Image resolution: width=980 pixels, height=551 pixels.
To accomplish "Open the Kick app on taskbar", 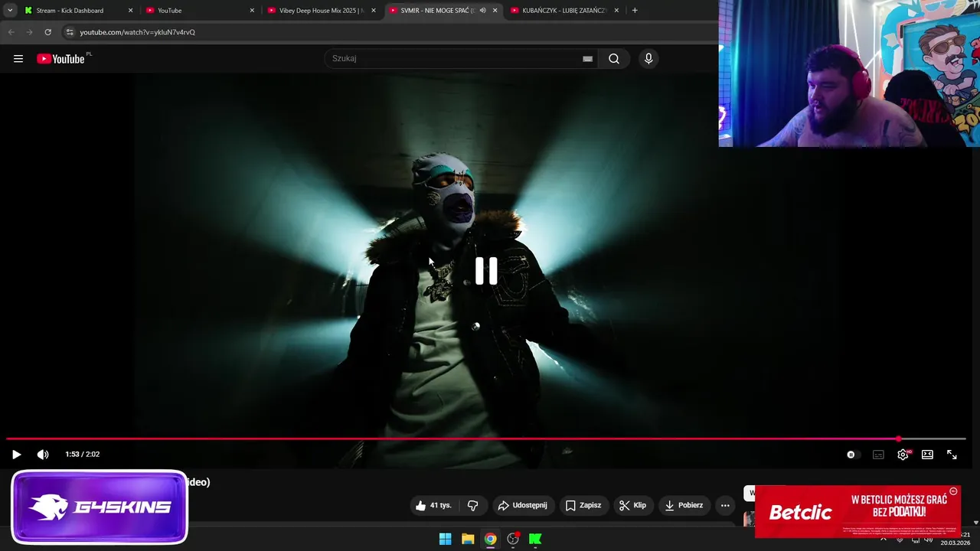I will [535, 539].
